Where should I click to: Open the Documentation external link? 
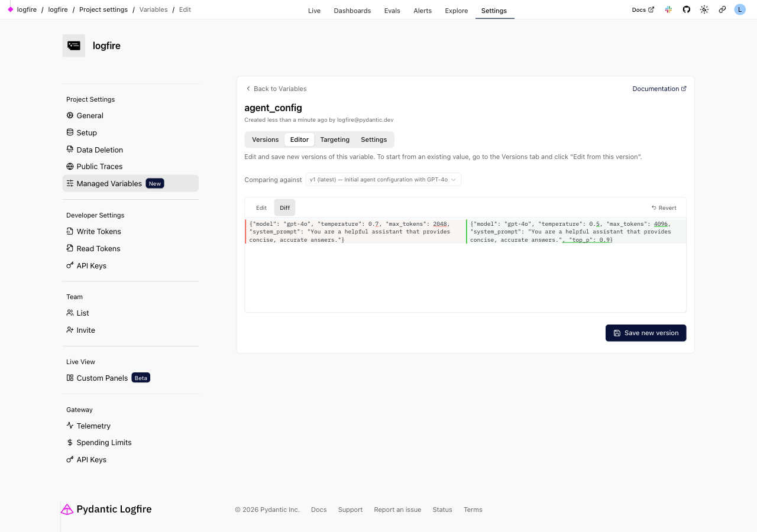pos(659,89)
